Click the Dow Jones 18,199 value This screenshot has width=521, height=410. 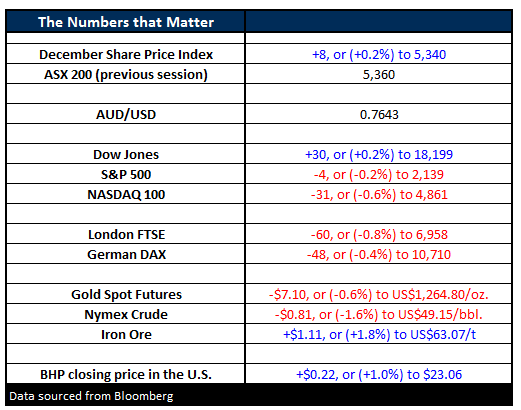pyautogui.click(x=379, y=154)
